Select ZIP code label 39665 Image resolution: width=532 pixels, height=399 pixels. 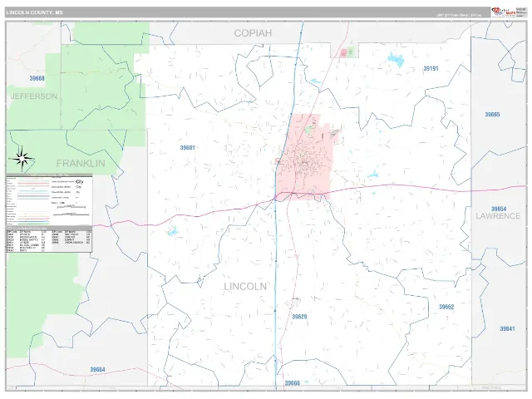pyautogui.click(x=492, y=115)
